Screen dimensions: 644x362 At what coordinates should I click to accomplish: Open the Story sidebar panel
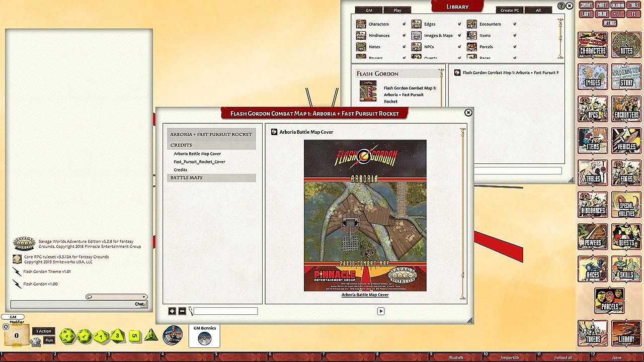click(626, 77)
